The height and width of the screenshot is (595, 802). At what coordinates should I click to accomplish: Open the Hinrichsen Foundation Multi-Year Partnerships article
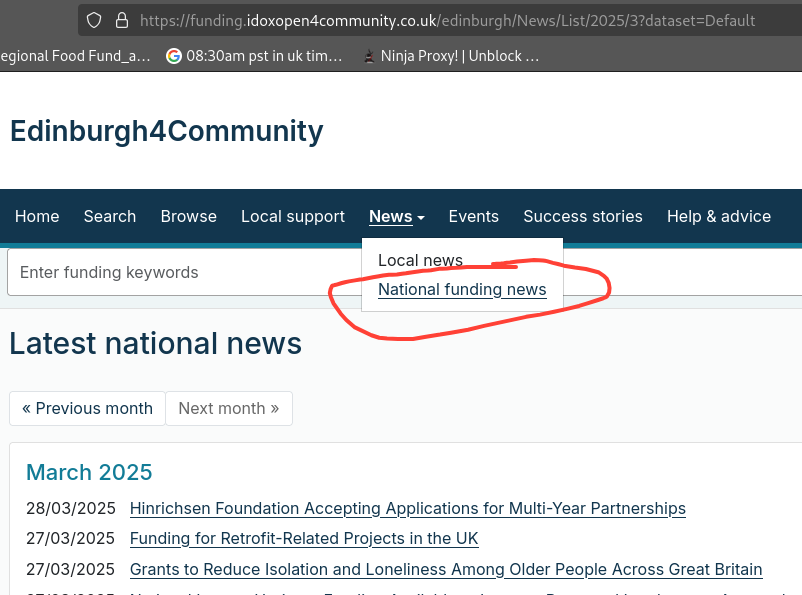tap(408, 509)
